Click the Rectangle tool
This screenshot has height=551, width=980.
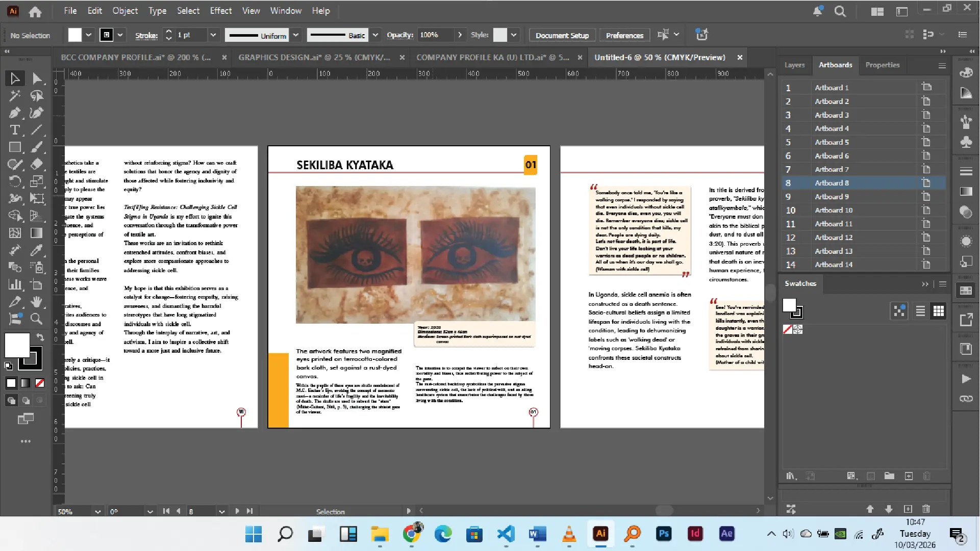15,147
